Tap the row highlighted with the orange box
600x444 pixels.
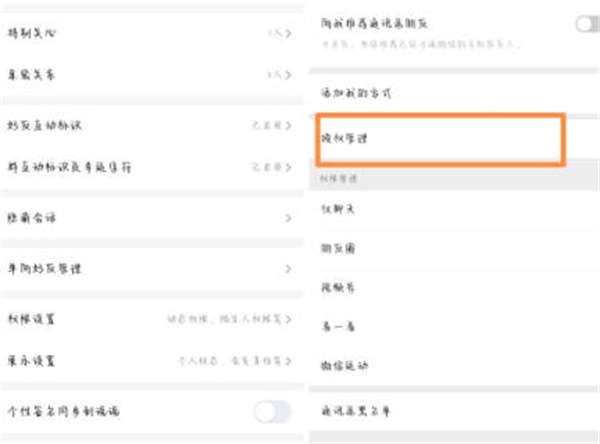click(x=438, y=138)
